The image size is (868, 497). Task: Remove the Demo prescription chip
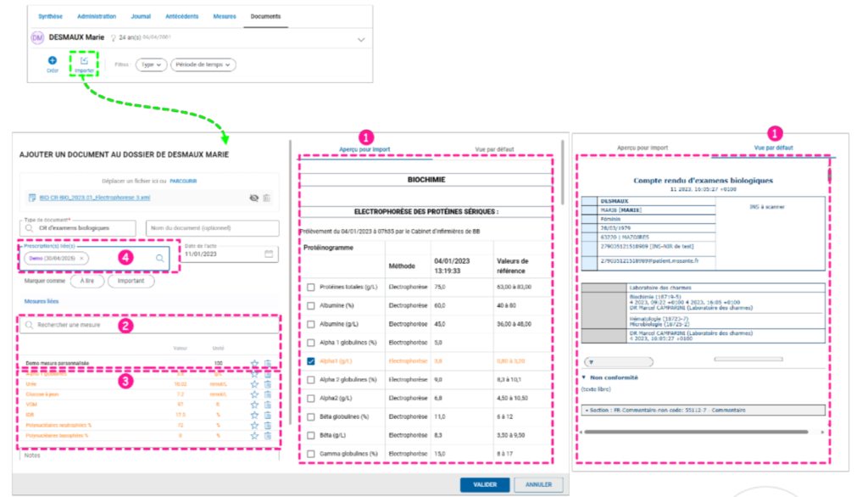click(x=82, y=257)
